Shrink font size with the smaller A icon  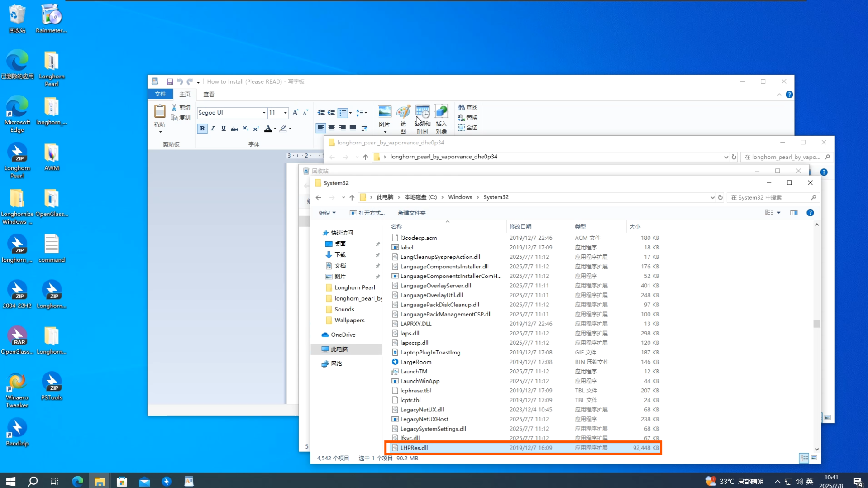pos(305,113)
